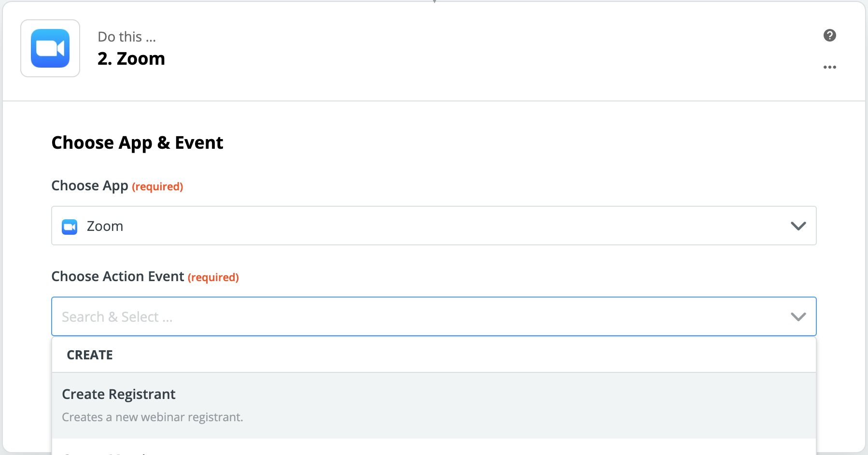Image resolution: width=868 pixels, height=455 pixels.
Task: Expand the Choose App dropdown chevron
Action: 798,226
